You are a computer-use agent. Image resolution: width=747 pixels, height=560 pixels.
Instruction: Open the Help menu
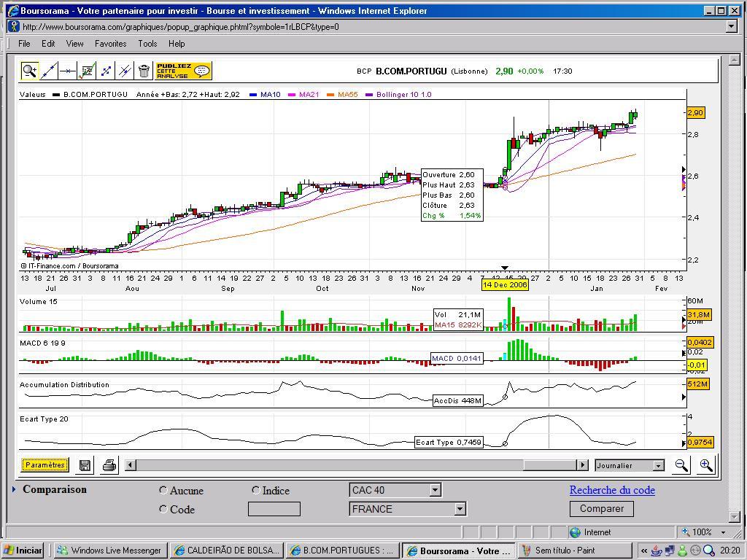point(177,43)
